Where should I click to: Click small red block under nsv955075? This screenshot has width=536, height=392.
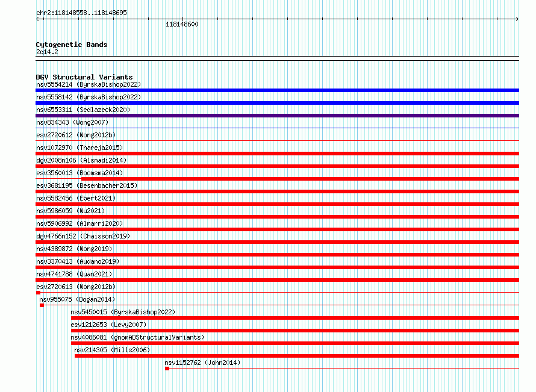pyautogui.click(x=42, y=305)
